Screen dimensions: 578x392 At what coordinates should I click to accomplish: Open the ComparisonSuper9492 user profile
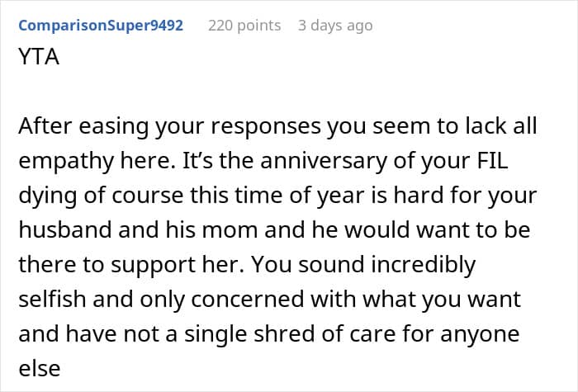click(100, 26)
